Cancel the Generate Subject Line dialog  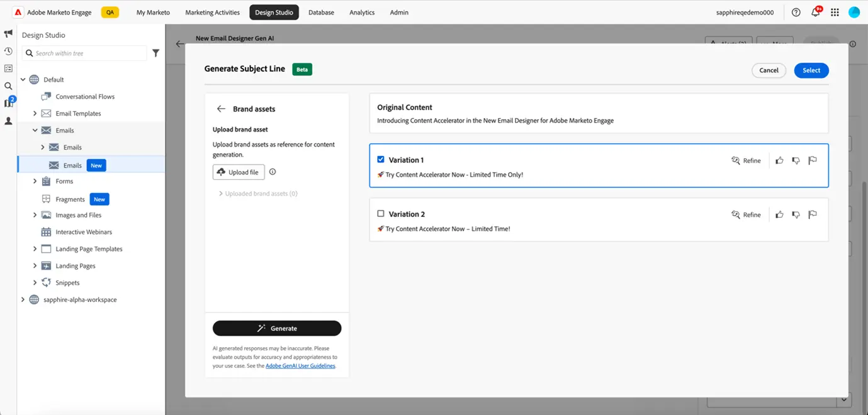pos(769,70)
